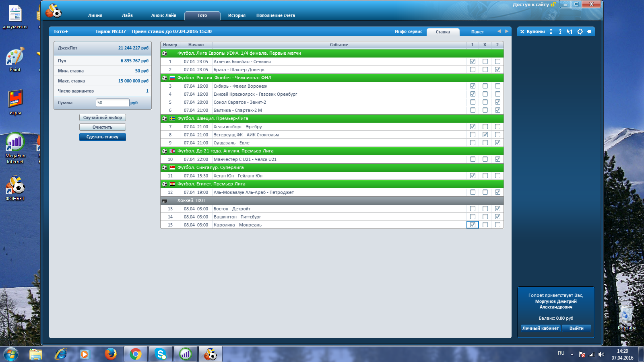Click the Выйти logout button
The height and width of the screenshot is (362, 644).
click(x=576, y=328)
